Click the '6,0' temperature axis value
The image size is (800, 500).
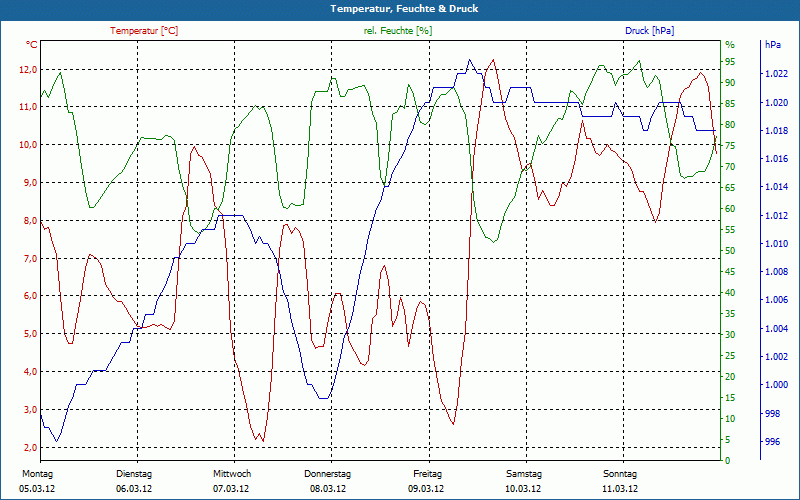click(31, 296)
